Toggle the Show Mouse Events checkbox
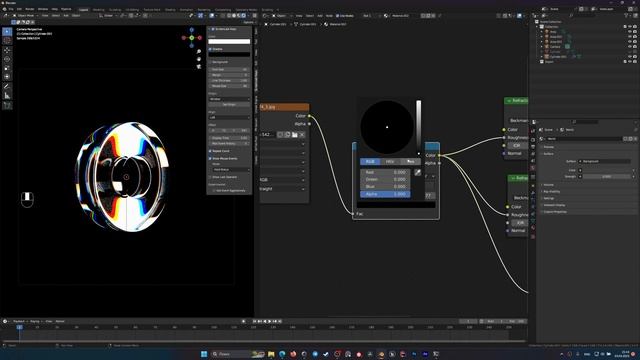Image resolution: width=640 pixels, height=360 pixels. pyautogui.click(x=210, y=158)
